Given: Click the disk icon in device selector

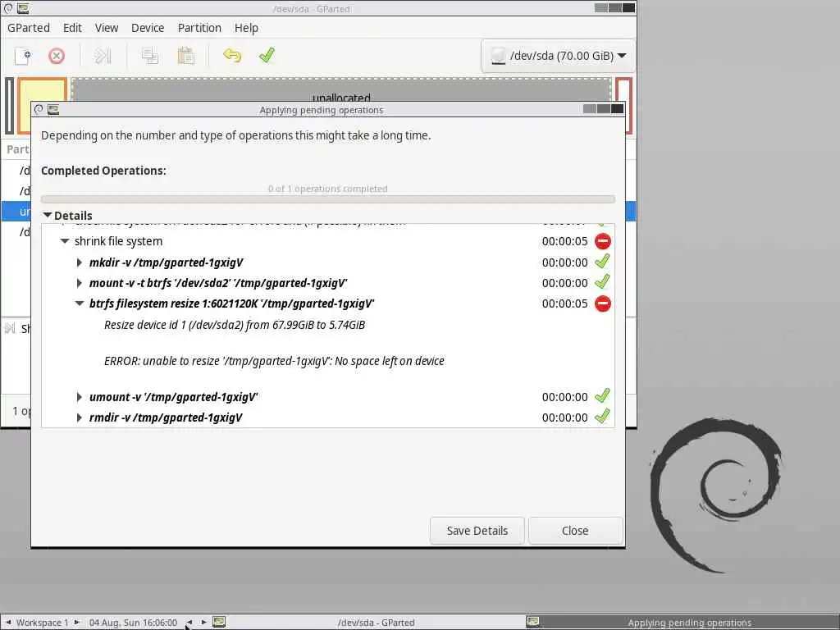Looking at the screenshot, I should point(498,56).
